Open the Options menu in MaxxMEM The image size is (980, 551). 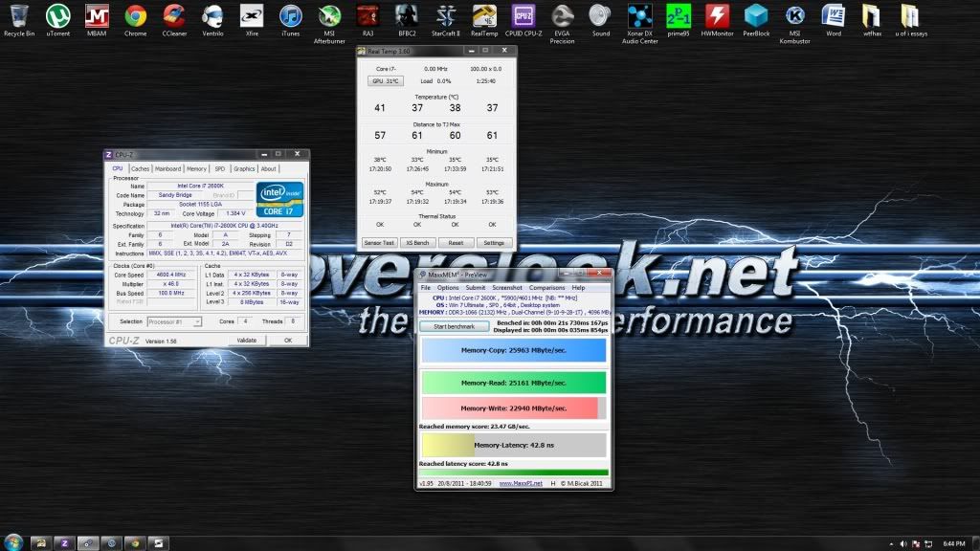click(448, 288)
